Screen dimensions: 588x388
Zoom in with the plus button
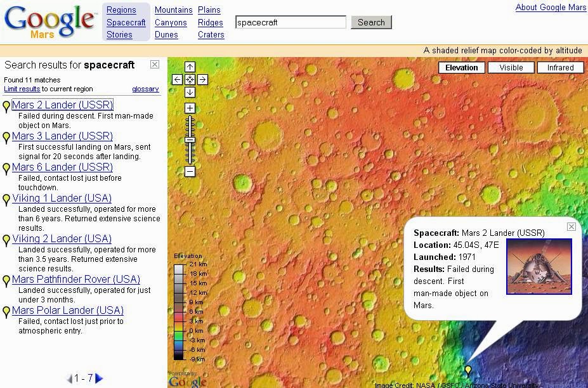(190, 108)
